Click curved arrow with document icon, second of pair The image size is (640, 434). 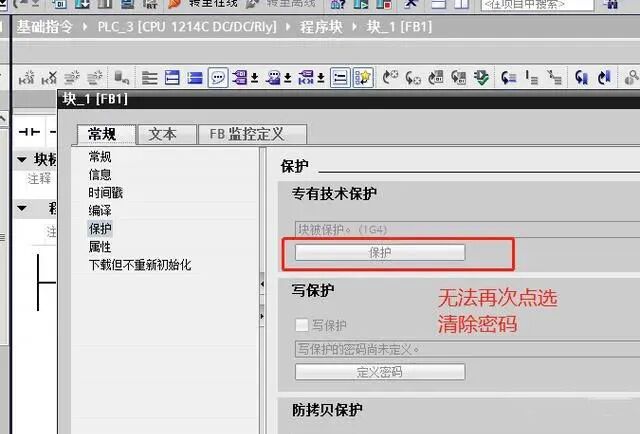pos(459,77)
